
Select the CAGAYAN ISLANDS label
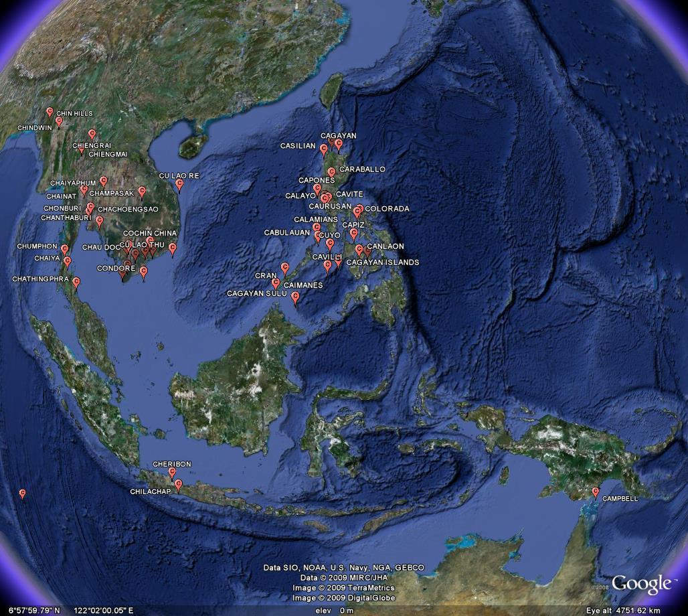coord(383,262)
